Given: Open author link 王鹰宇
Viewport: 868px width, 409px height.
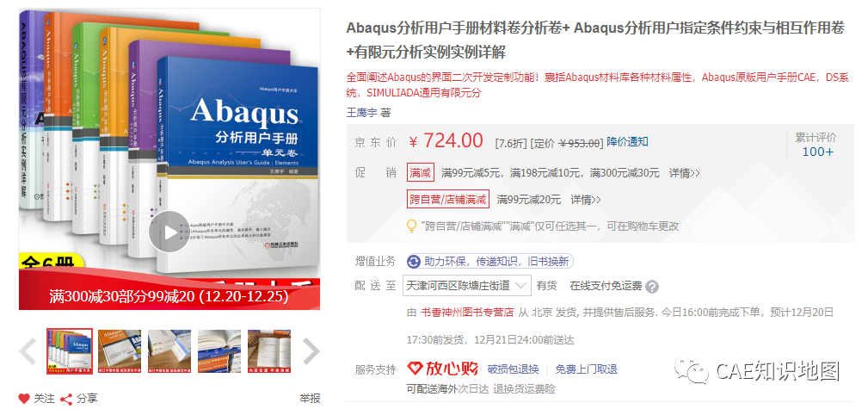Looking at the screenshot, I should coord(362,113).
